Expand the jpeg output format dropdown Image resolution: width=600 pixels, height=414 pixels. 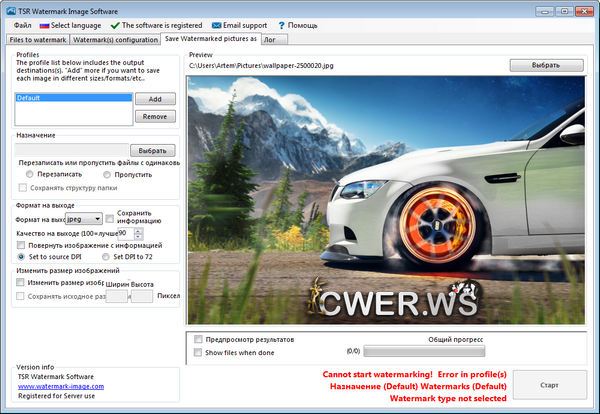97,218
